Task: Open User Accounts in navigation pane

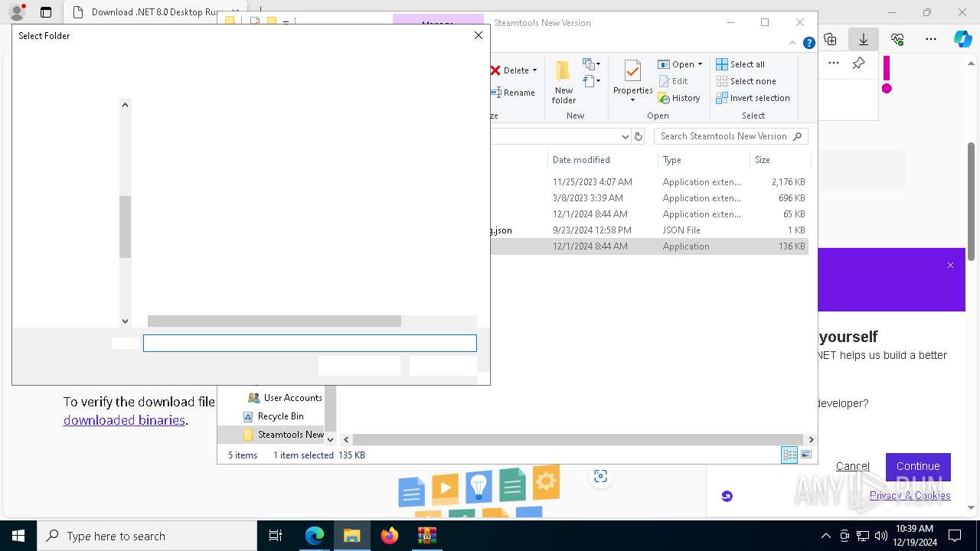Action: tap(285, 398)
